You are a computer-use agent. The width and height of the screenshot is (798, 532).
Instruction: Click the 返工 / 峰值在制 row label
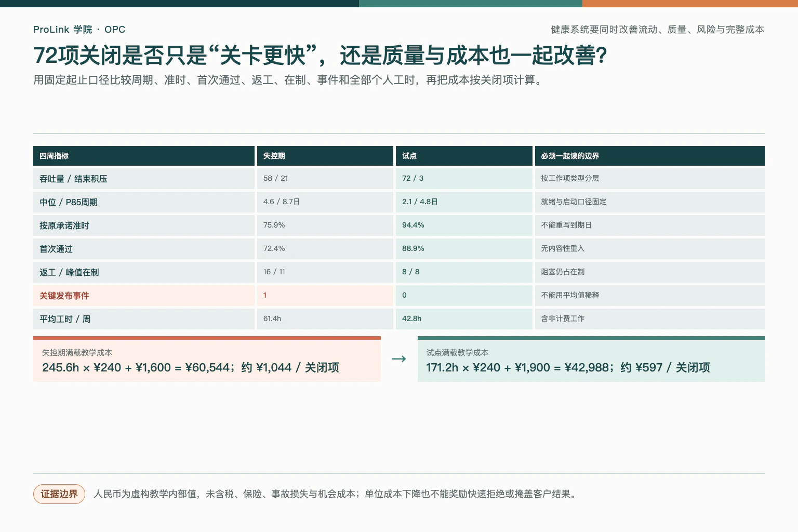pos(144,272)
